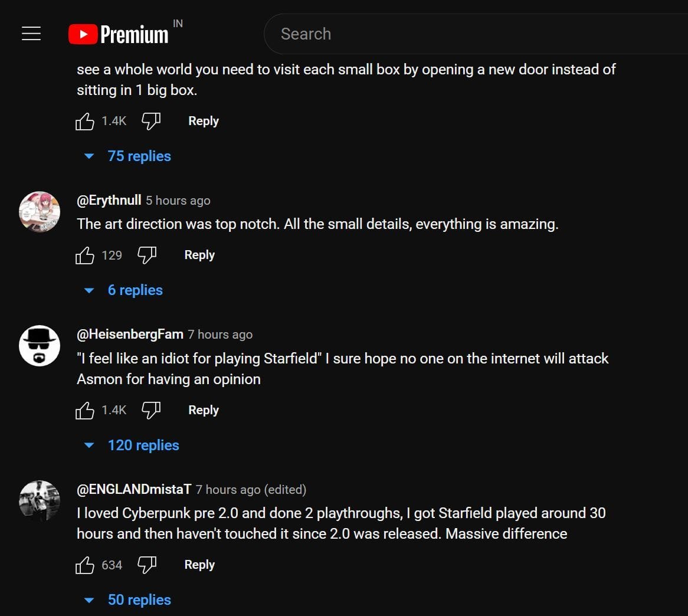This screenshot has width=688, height=616.
Task: Open @Erythnull's channel link
Action: pos(109,200)
